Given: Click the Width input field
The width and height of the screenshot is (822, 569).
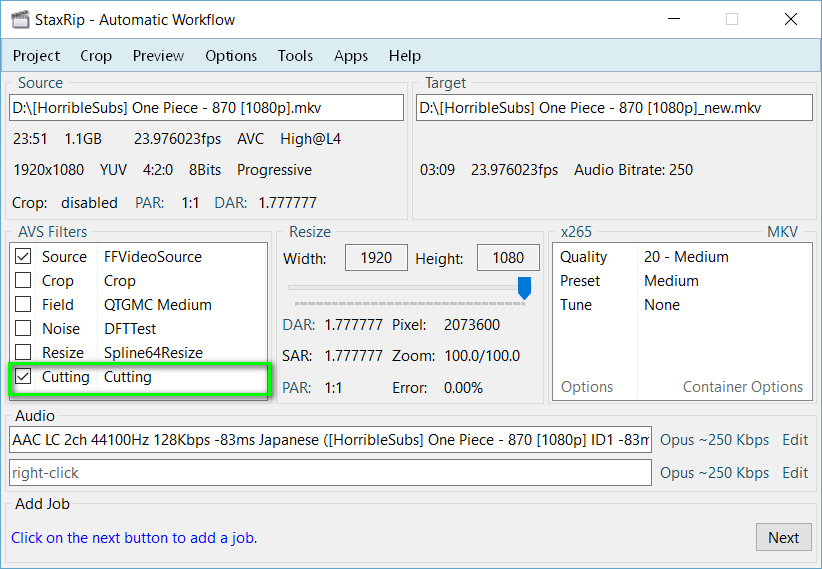Looking at the screenshot, I should click(x=376, y=258).
